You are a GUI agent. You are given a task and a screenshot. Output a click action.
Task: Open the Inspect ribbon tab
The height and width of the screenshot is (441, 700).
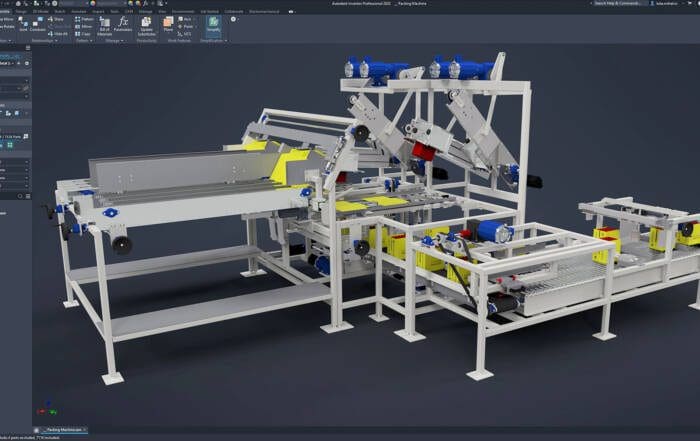click(98, 12)
